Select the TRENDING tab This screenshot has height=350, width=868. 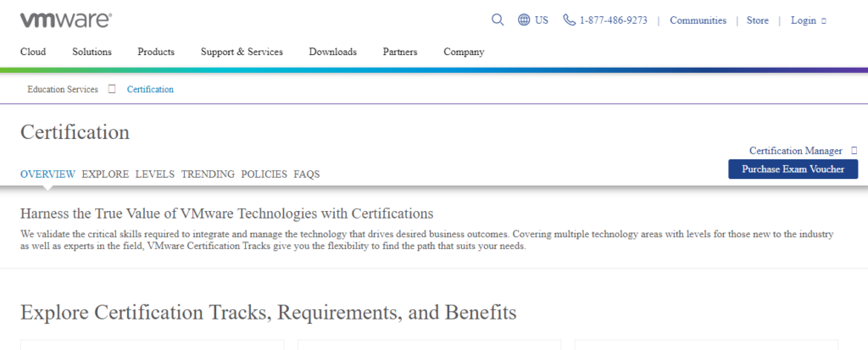click(208, 174)
